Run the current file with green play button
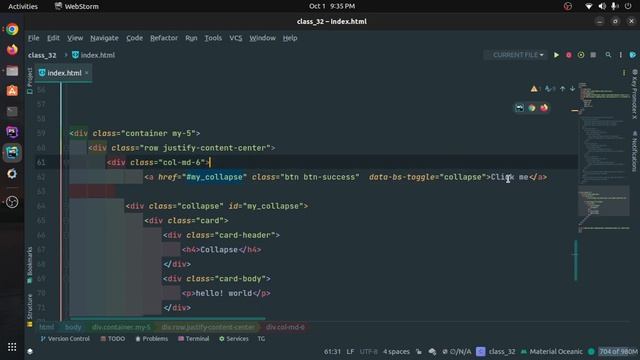 [556, 55]
